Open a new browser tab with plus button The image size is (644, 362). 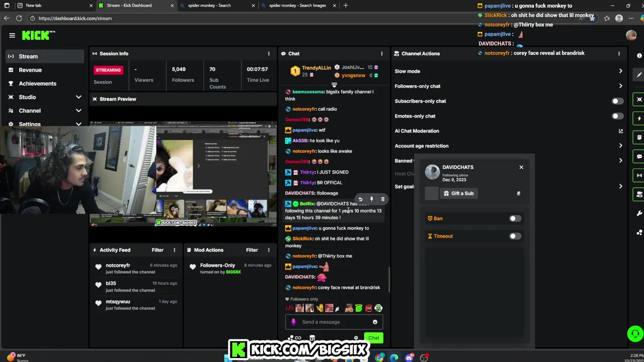346,6
